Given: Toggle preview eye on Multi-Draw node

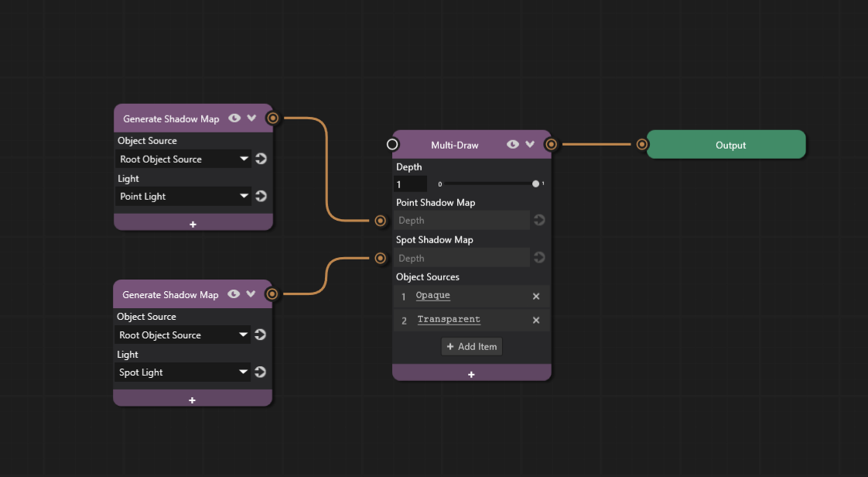Looking at the screenshot, I should pos(513,145).
